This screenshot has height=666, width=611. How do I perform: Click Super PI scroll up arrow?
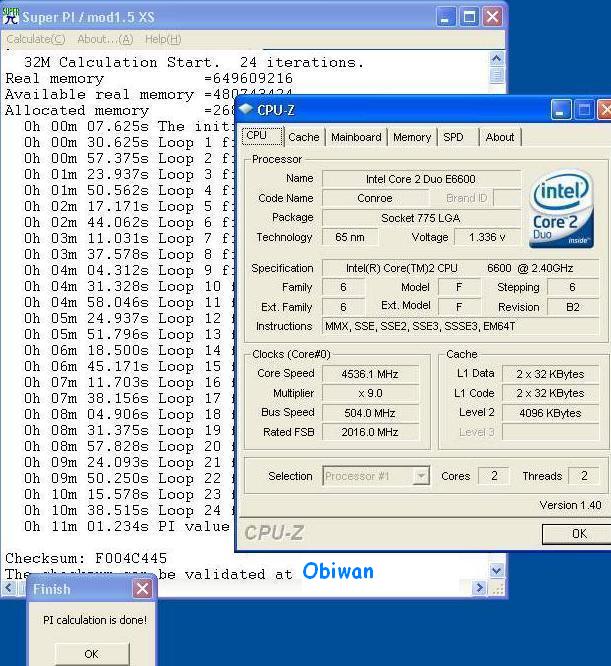[x=497, y=59]
